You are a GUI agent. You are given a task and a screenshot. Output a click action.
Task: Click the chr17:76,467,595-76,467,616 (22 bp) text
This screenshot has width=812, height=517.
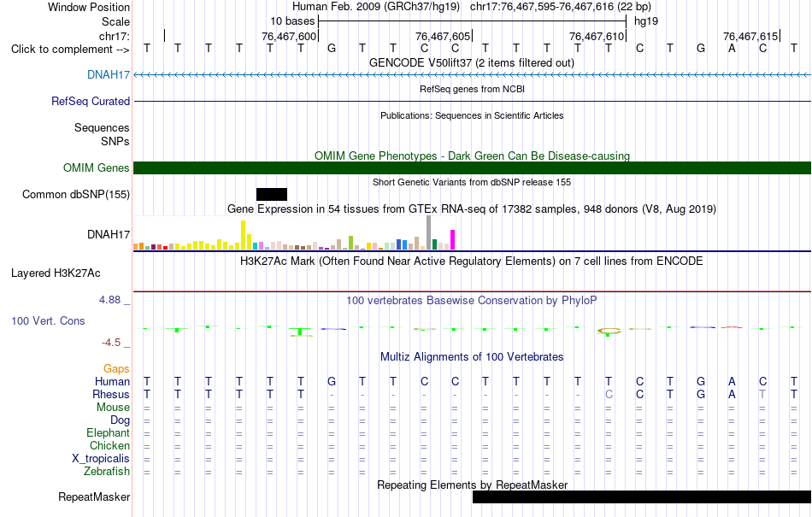561,7
